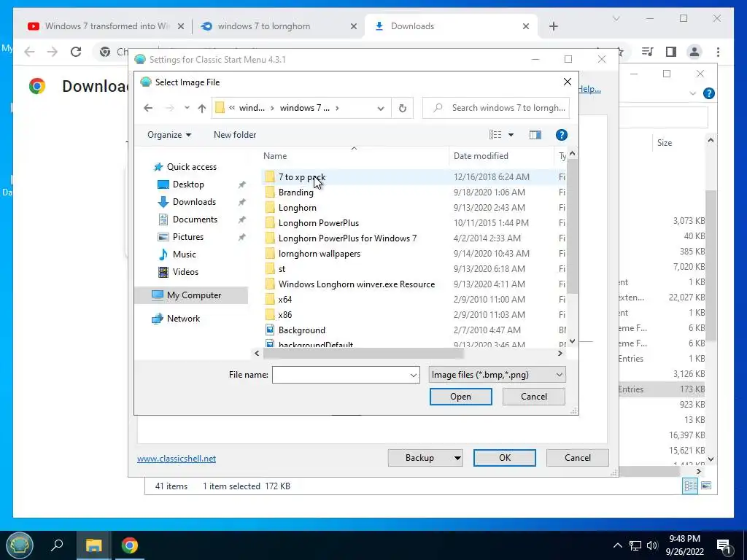Screen dimensions: 747x560
Task: Open the recent locations dropdown arrow
Action: [187, 108]
